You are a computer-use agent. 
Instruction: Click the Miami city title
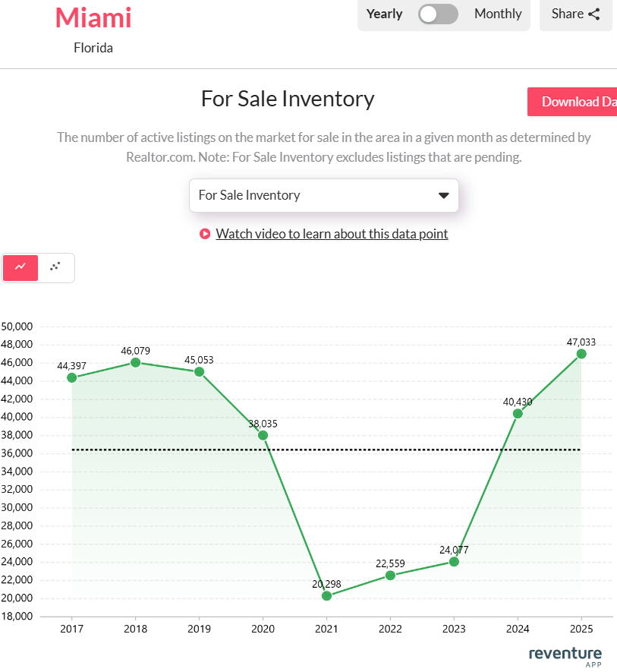[93, 18]
